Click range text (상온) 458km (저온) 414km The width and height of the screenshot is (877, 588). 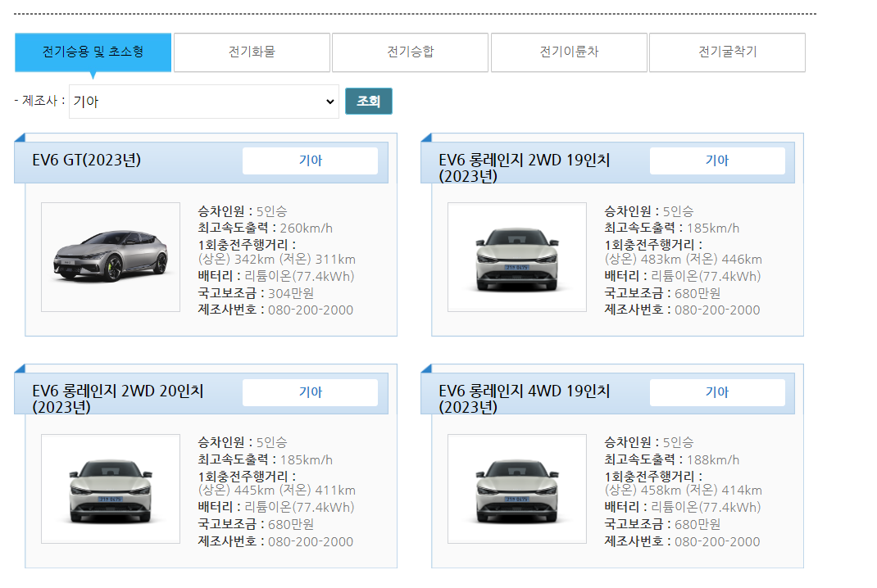[684, 491]
